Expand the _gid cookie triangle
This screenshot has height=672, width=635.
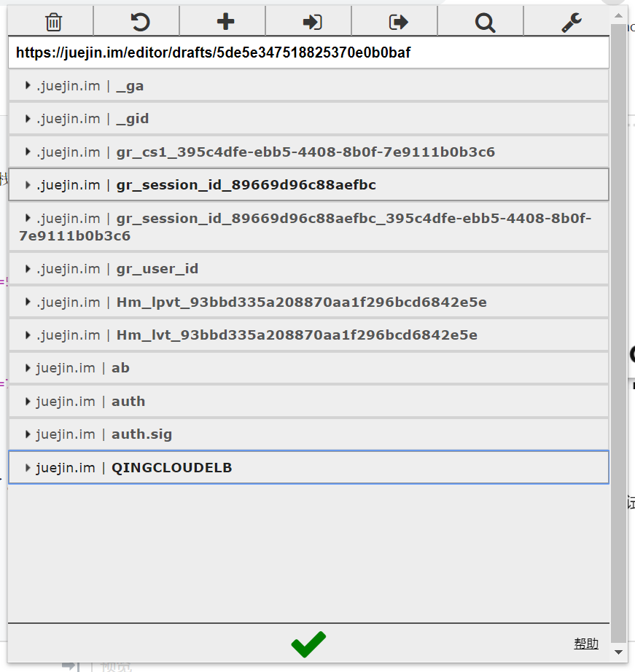pyautogui.click(x=28, y=118)
